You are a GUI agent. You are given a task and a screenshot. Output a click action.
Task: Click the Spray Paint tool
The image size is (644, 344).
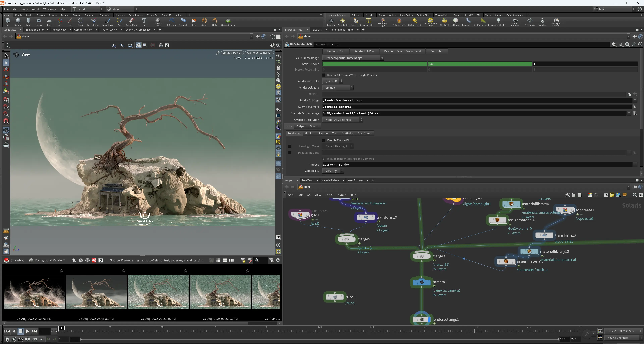click(131, 22)
